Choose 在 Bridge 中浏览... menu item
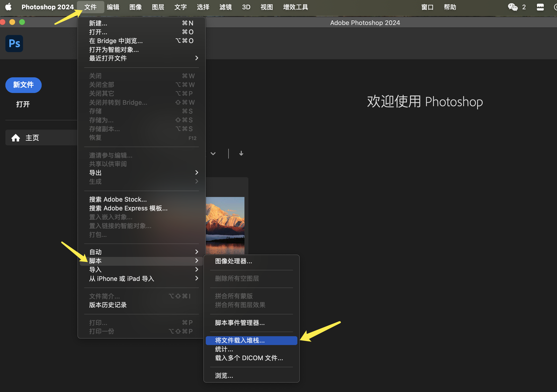The width and height of the screenshot is (557, 392). click(141, 41)
